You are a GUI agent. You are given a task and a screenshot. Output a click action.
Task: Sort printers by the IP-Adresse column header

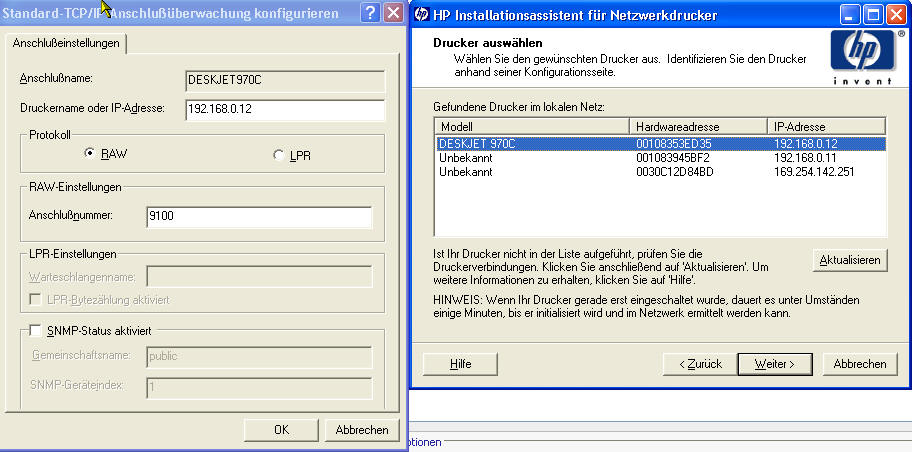pyautogui.click(x=826, y=126)
